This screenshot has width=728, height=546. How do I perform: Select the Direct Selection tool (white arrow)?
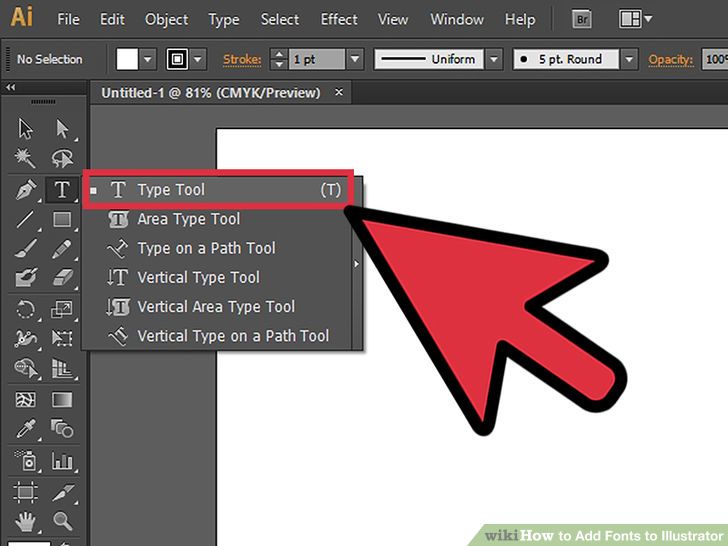click(62, 129)
